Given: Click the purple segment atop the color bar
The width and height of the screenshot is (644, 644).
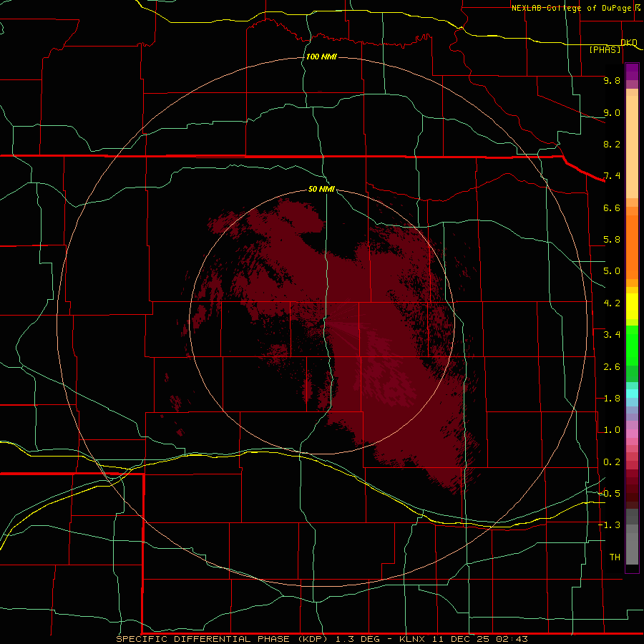Looking at the screenshot, I should point(632,72).
